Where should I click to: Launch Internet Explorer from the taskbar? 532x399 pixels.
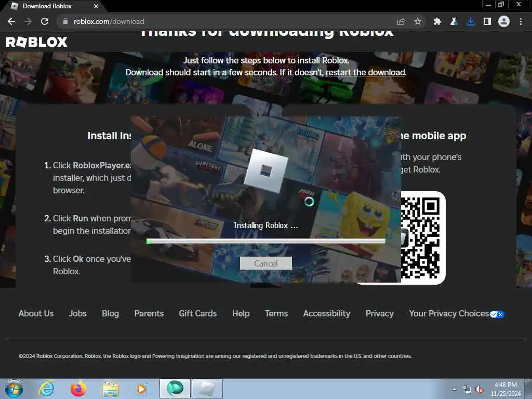(46, 389)
